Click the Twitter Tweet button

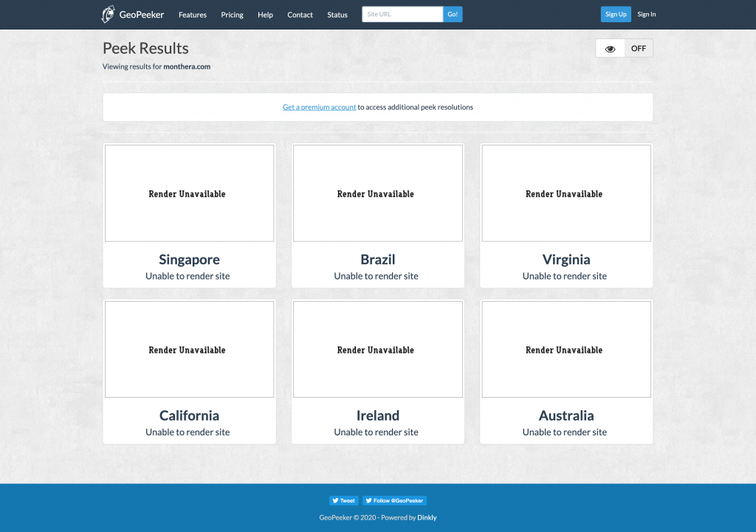(343, 500)
